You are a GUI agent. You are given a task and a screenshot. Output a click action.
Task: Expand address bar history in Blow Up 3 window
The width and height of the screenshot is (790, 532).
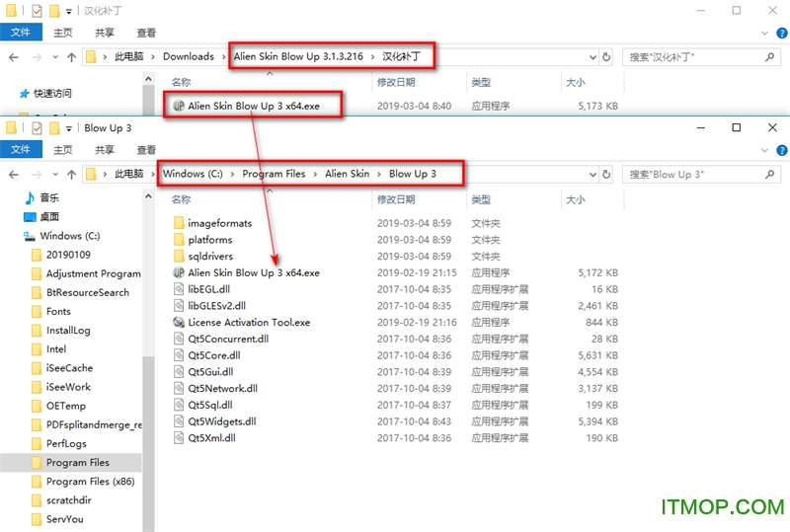(593, 175)
